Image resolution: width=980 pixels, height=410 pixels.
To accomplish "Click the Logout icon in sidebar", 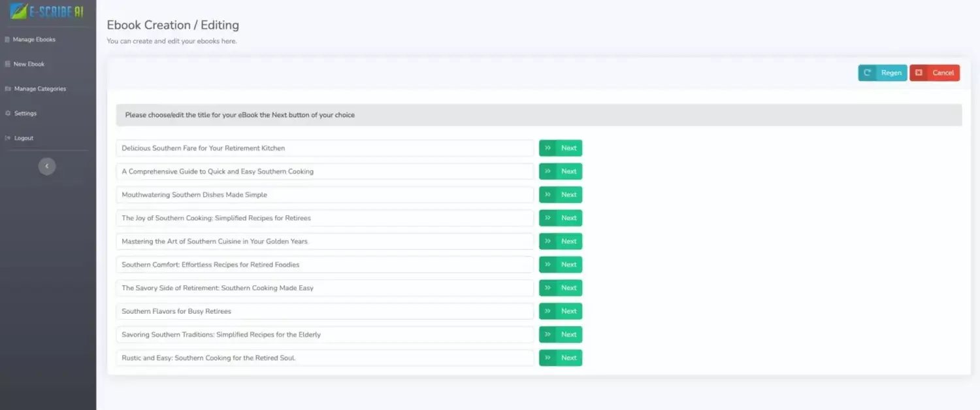I will [x=7, y=139].
